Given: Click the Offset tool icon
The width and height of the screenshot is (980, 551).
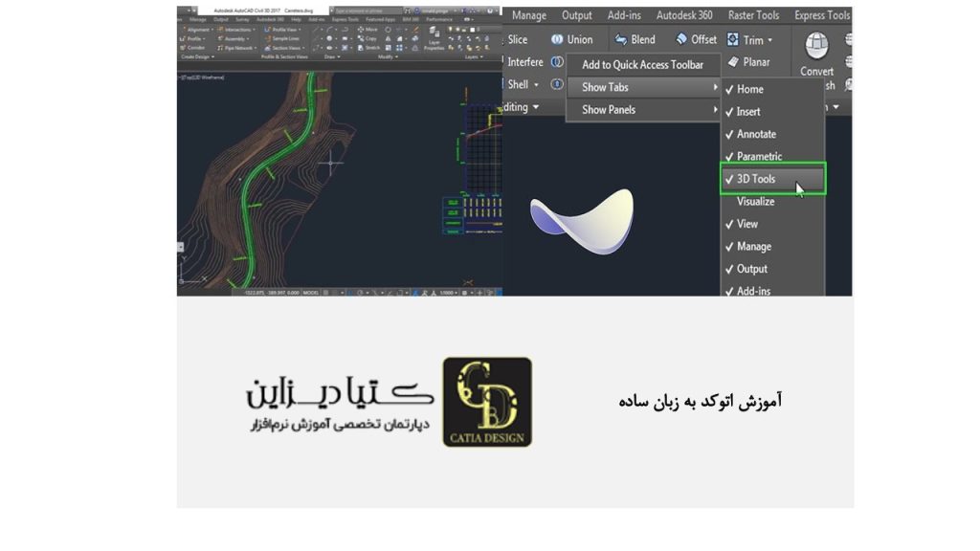Looking at the screenshot, I should 681,38.
